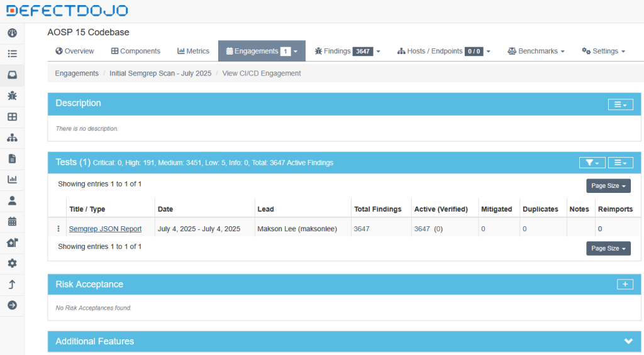Click the Mitigated column header

[x=497, y=209]
